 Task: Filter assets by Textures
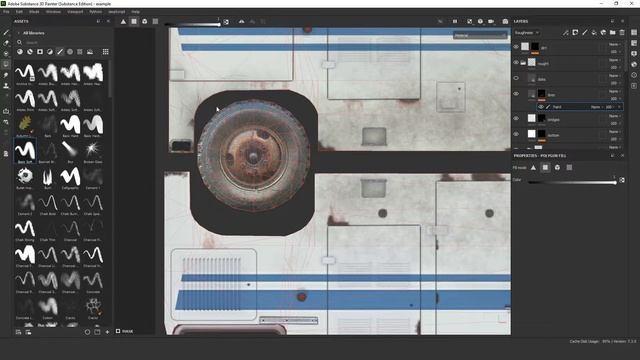80,52
